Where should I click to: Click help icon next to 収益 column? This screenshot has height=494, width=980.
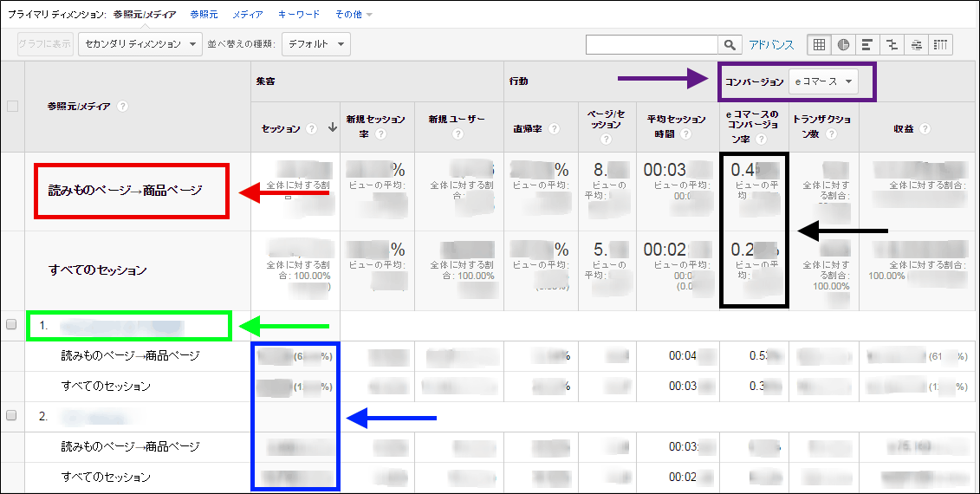[925, 129]
